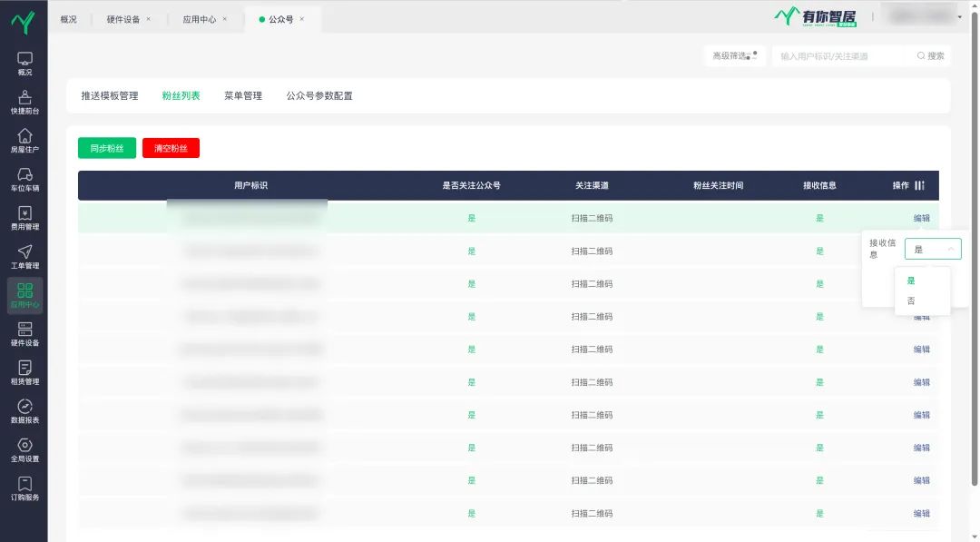Viewport: 980px width, 542px height.
Task: Open 车位车辆 sidebar section
Action: [24, 179]
